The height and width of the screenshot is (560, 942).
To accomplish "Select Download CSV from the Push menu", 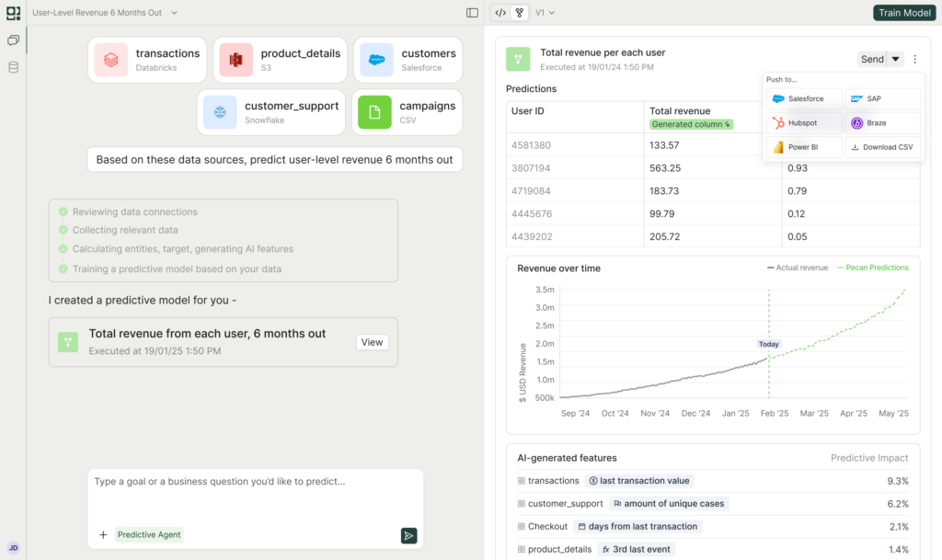I will coord(881,146).
